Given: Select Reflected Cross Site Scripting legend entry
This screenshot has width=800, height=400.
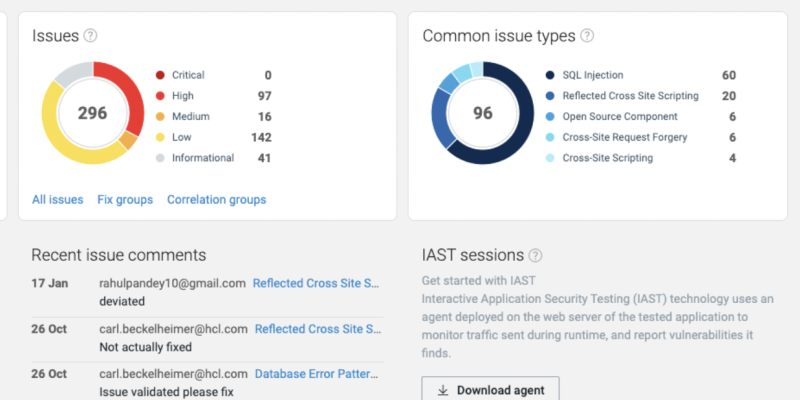Looking at the screenshot, I should coord(630,96).
